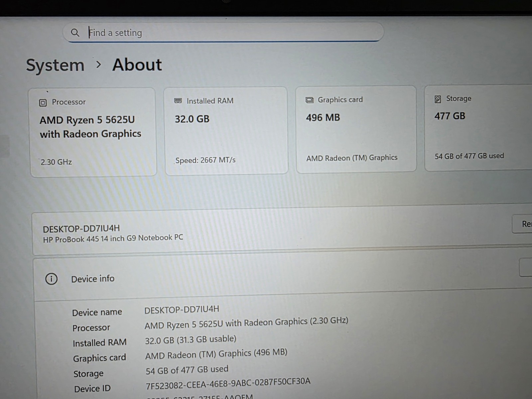Screen dimensions: 532x399
Task: Select the 477 GB storage value
Action: (x=450, y=116)
